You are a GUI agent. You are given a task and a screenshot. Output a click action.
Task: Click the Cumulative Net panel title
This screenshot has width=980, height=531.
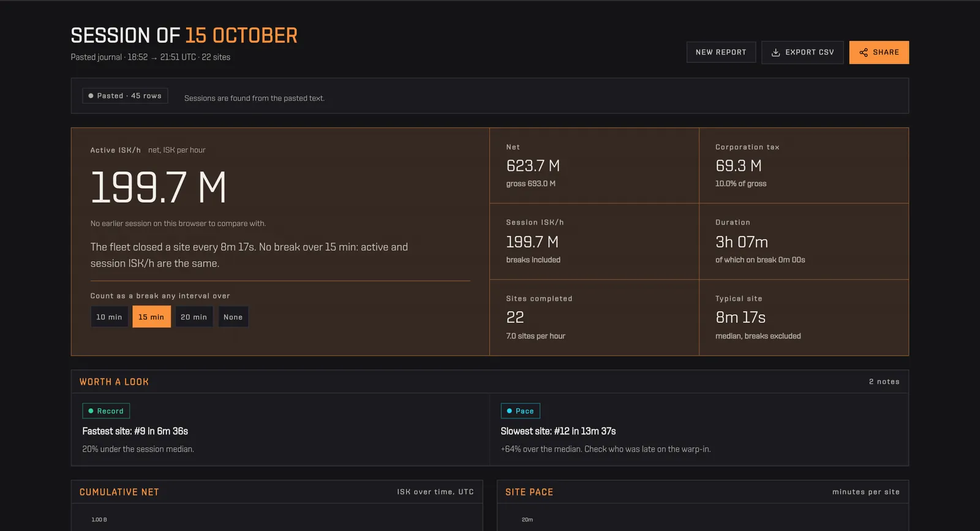pyautogui.click(x=119, y=492)
